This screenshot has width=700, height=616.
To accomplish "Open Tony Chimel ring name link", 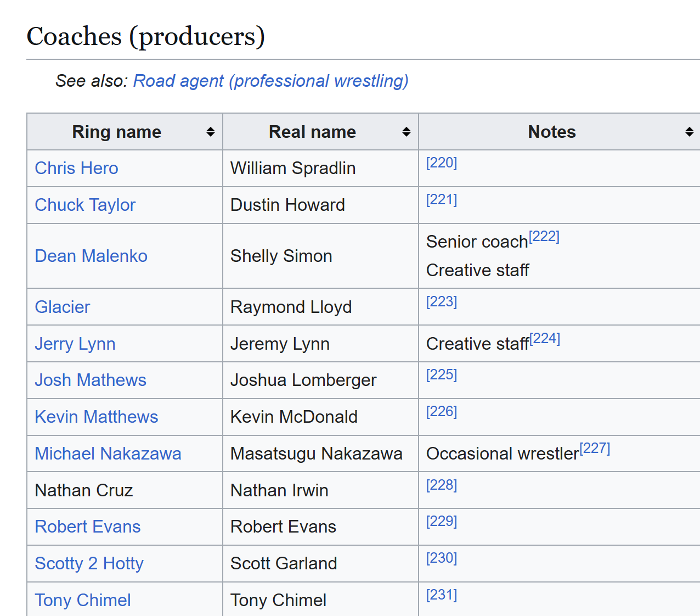I will coord(83,600).
